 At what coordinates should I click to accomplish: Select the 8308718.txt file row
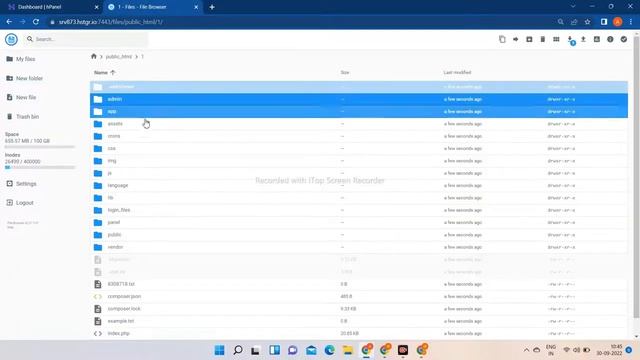pyautogui.click(x=359, y=284)
